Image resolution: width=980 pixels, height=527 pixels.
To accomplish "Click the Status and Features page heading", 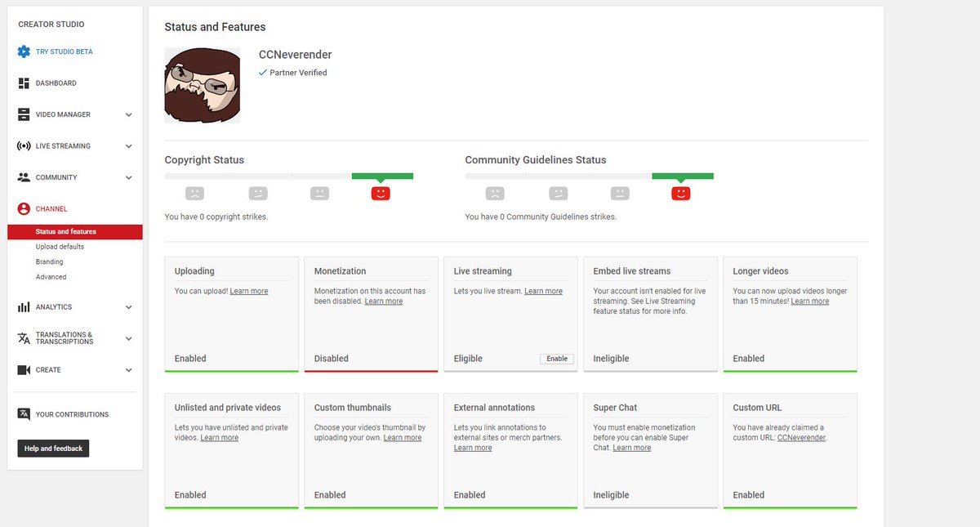I will (x=215, y=28).
